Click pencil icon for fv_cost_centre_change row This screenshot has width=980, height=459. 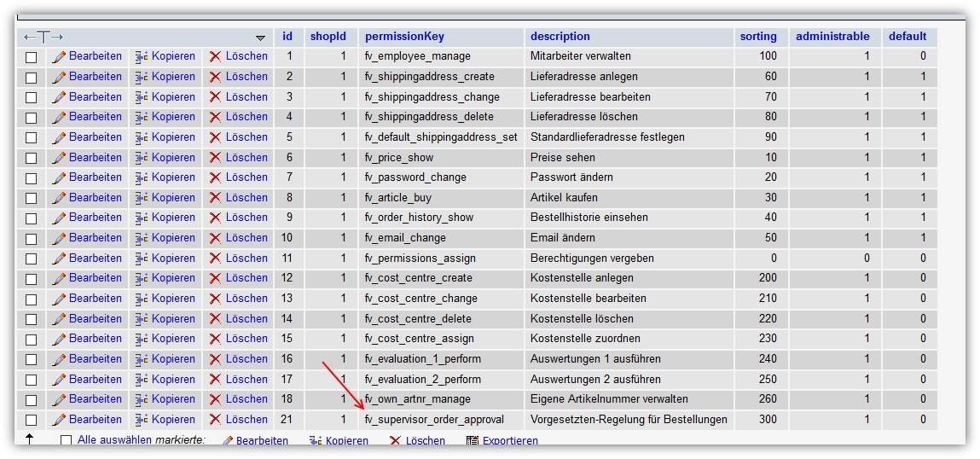coord(60,299)
